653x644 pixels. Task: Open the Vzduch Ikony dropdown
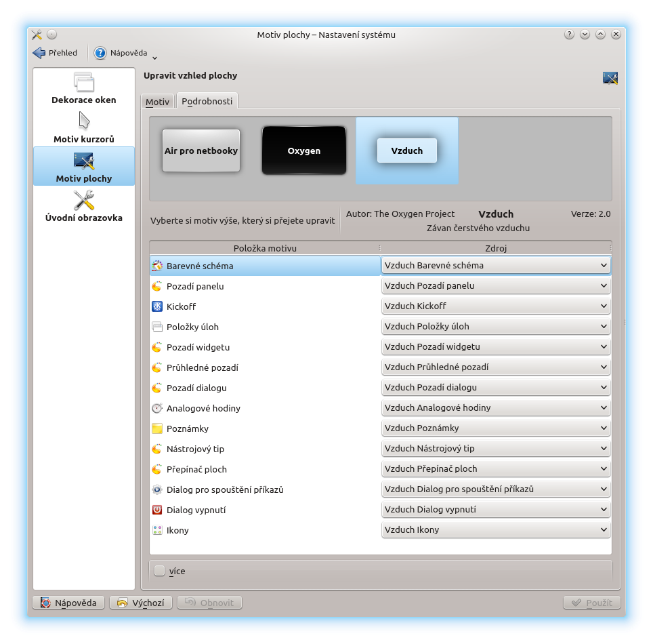point(496,530)
